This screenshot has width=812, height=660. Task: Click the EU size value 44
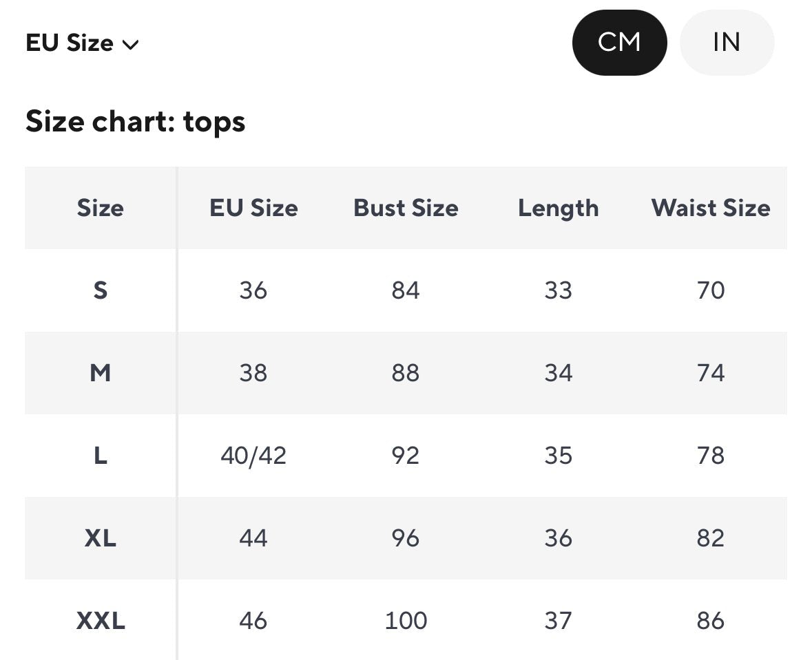[x=253, y=538]
